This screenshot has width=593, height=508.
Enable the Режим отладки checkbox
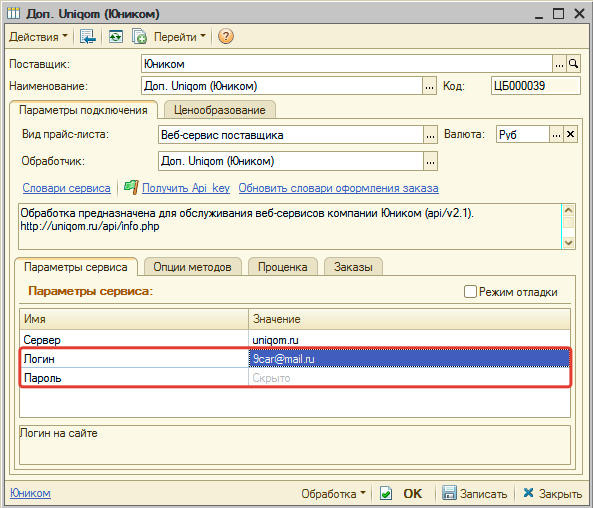(x=470, y=292)
